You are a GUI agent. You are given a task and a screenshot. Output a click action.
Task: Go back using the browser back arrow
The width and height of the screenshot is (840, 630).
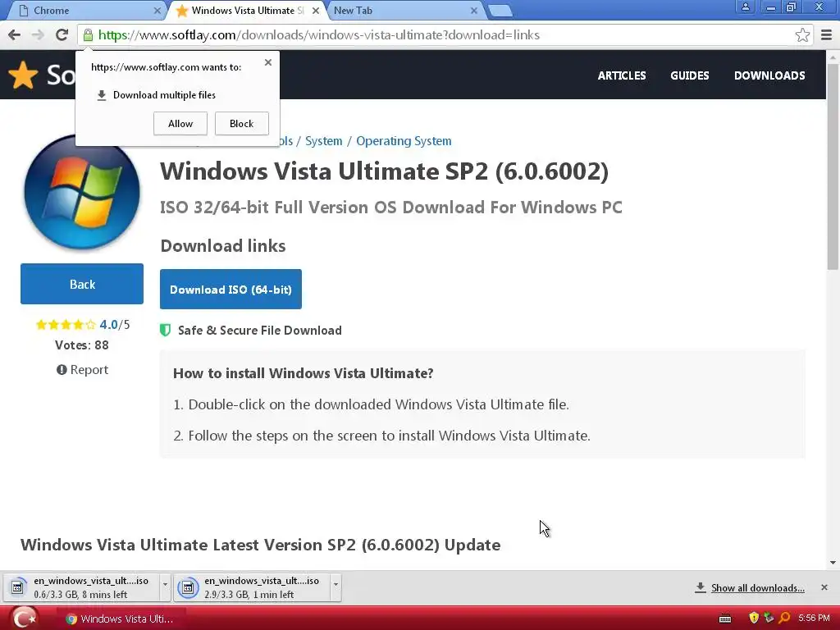pos(15,34)
